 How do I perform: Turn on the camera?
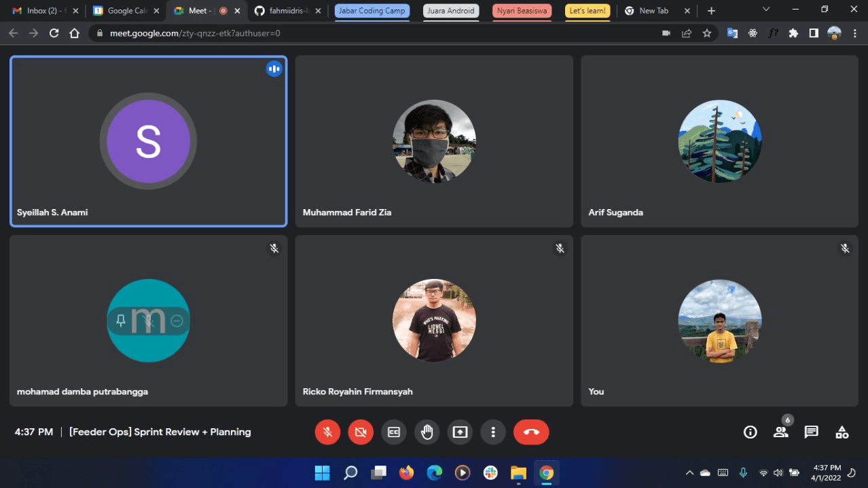pyautogui.click(x=361, y=432)
